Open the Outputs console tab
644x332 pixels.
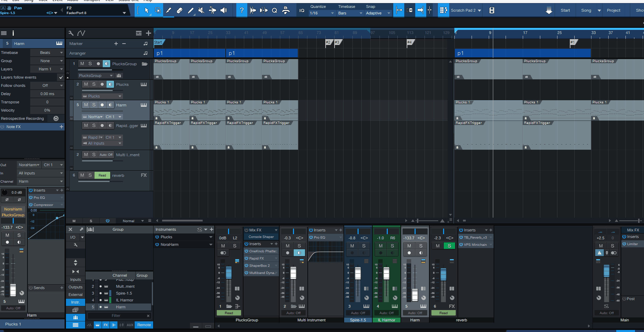click(76, 287)
